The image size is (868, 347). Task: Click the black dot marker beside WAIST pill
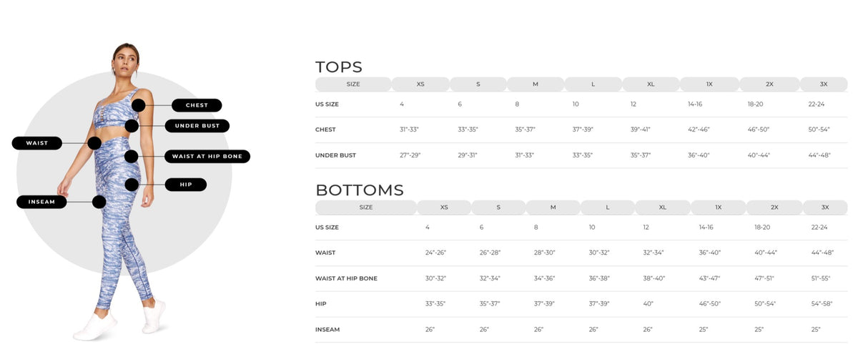(94, 143)
